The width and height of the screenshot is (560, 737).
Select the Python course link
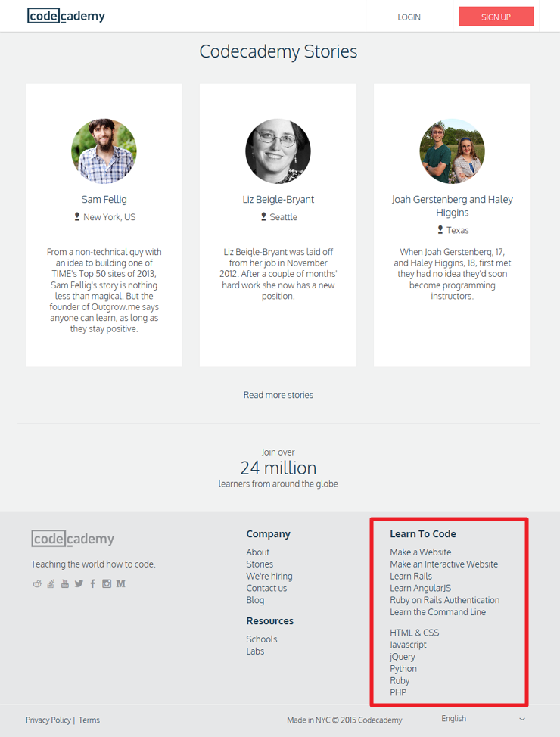(x=403, y=668)
